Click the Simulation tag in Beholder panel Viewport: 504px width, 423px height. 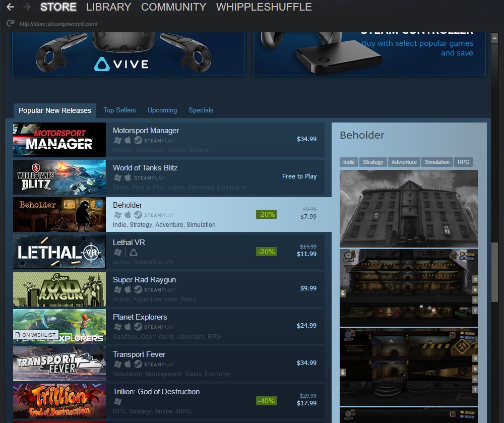coord(437,162)
